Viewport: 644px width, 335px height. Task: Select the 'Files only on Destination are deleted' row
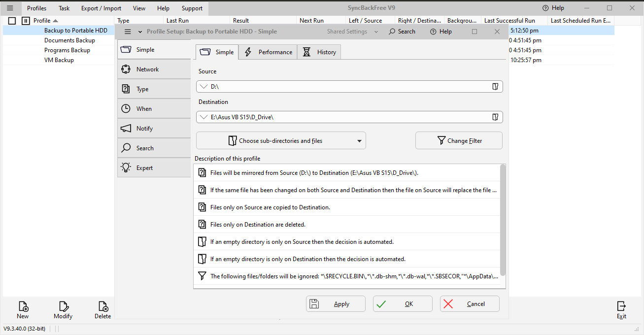click(x=347, y=225)
